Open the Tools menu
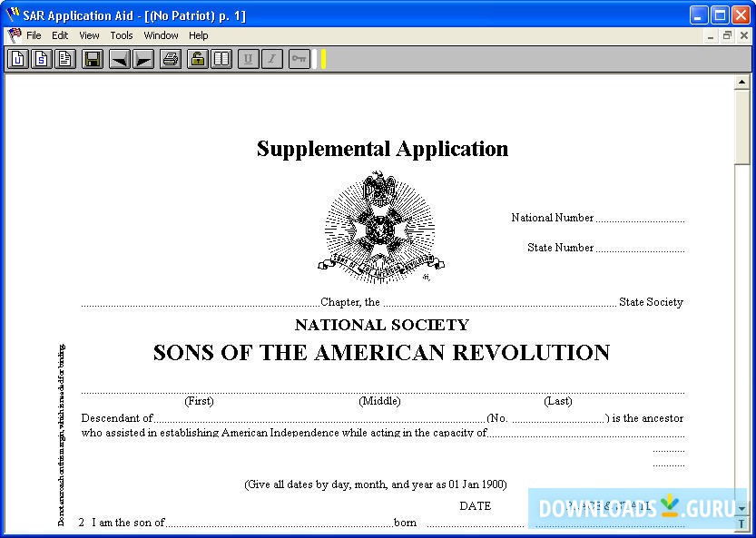Image resolution: width=756 pixels, height=538 pixels. click(x=121, y=34)
